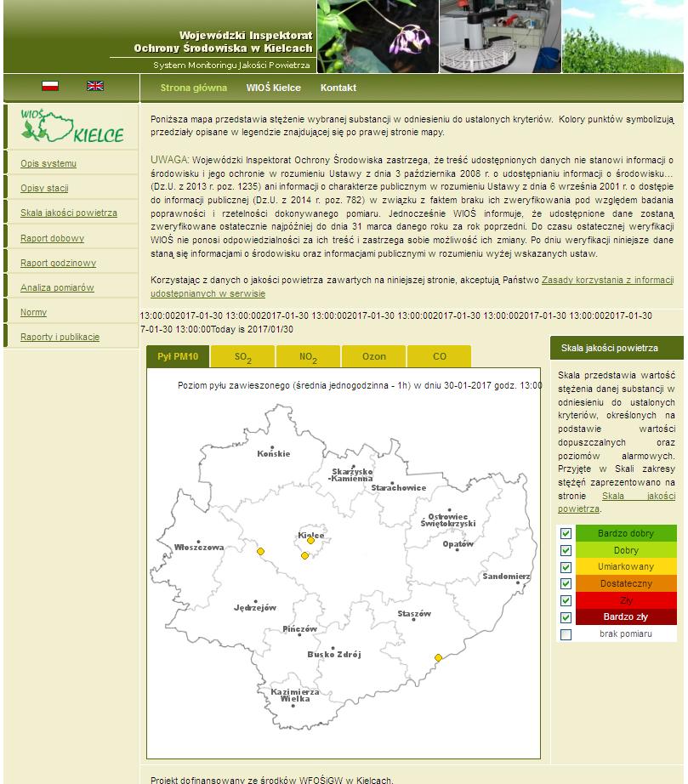The image size is (688, 784).
Task: Click the Staszów label on the map
Action: (x=414, y=613)
